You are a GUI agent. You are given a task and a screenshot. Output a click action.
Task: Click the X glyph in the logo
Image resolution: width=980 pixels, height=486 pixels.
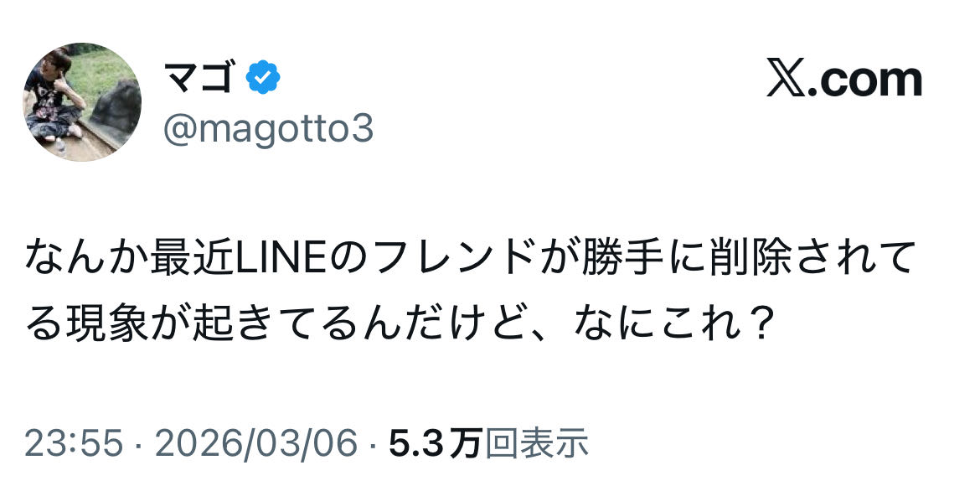point(786,80)
